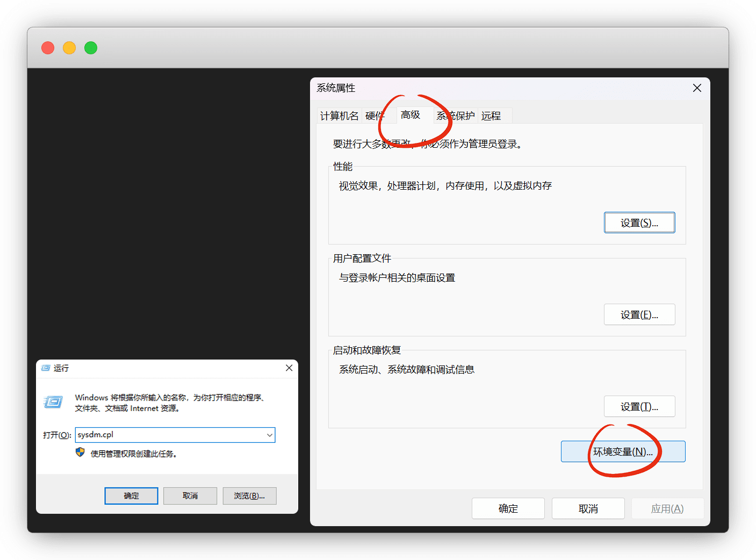Image resolution: width=756 pixels, height=560 pixels.
Task: Click the 环境变量(N)... button
Action: 623,452
